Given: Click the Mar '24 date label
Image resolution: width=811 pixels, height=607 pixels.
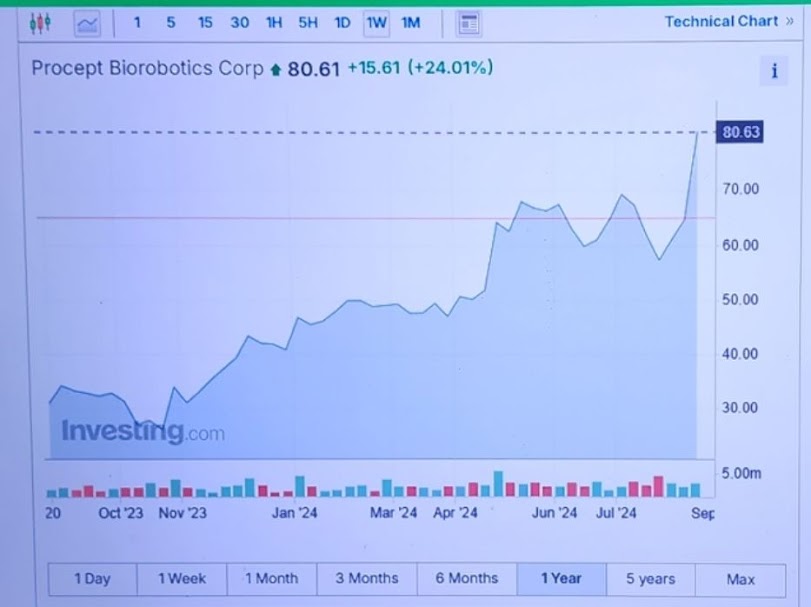Looking at the screenshot, I should 394,513.
